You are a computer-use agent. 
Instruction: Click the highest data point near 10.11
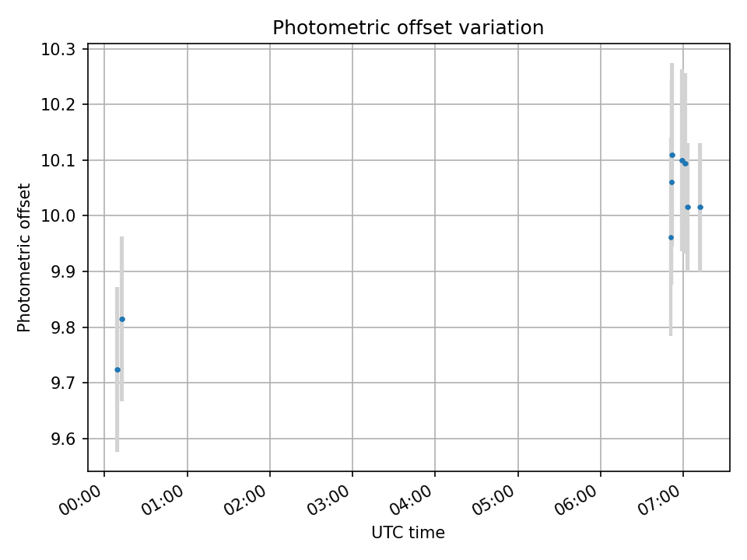pyautogui.click(x=672, y=156)
